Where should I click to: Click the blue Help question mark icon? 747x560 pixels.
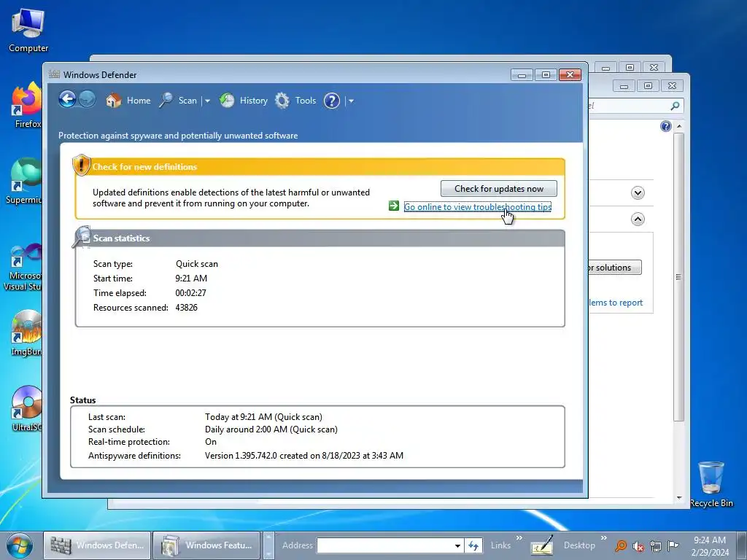332,101
